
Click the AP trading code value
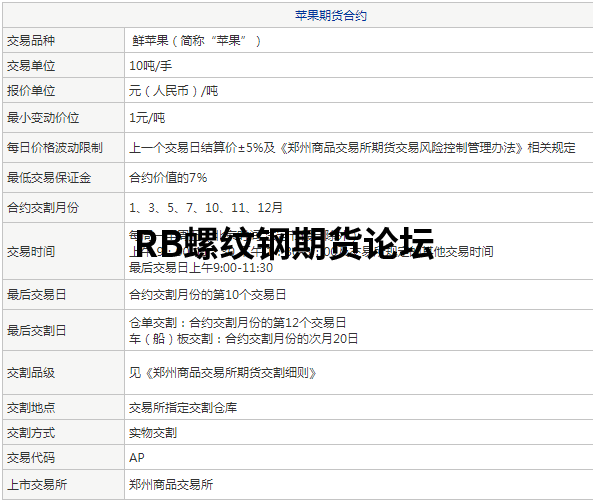[137, 458]
